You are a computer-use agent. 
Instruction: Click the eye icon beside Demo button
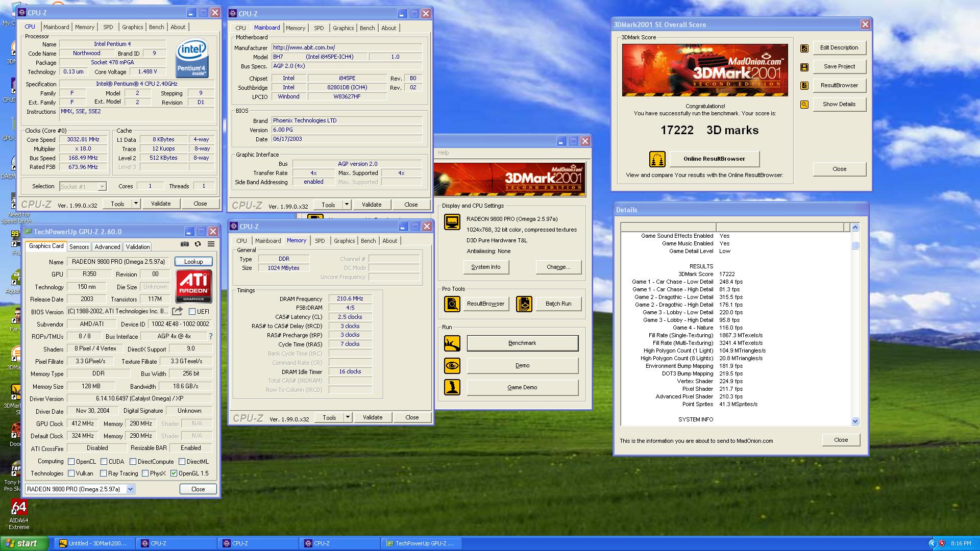pyautogui.click(x=452, y=366)
